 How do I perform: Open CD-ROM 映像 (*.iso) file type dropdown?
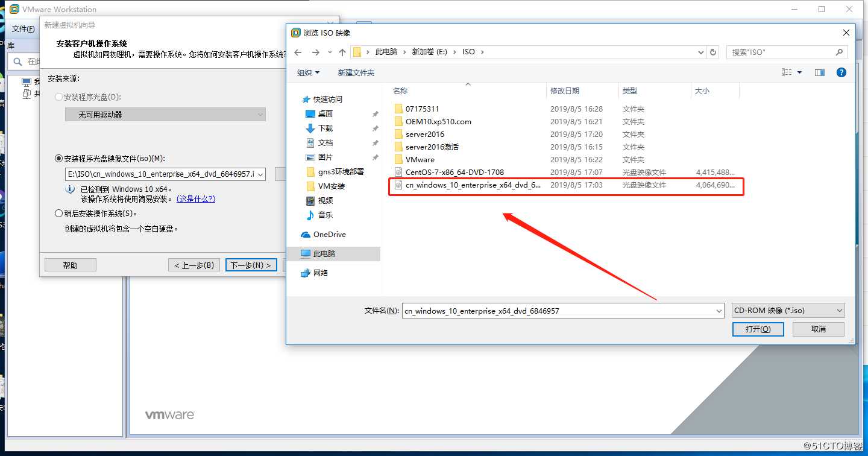pos(788,311)
